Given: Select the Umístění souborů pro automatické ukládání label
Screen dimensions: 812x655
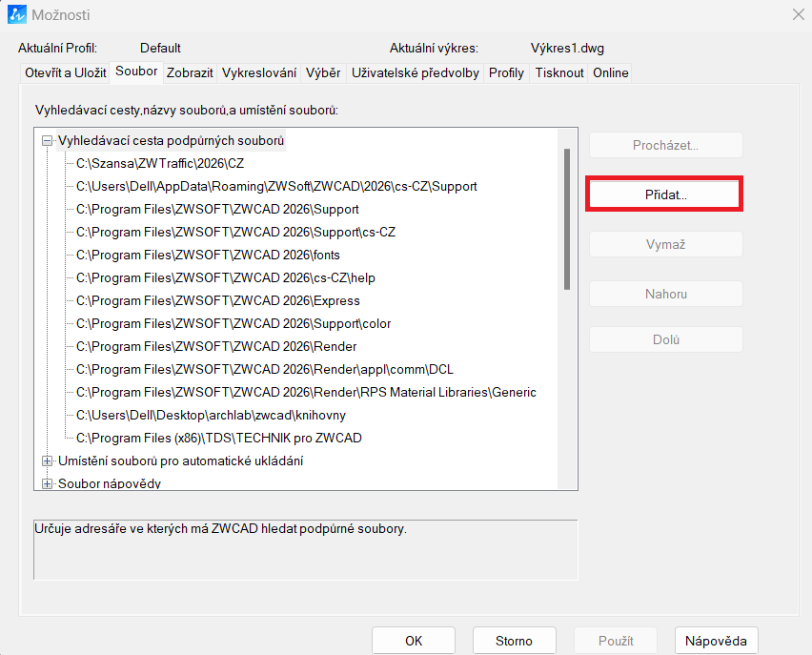Looking at the screenshot, I should pos(181,461).
